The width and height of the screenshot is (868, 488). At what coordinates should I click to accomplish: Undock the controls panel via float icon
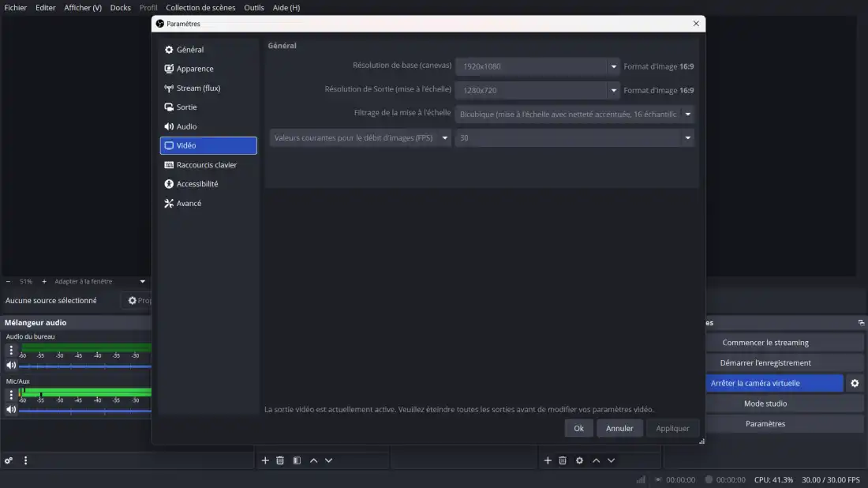click(x=861, y=323)
